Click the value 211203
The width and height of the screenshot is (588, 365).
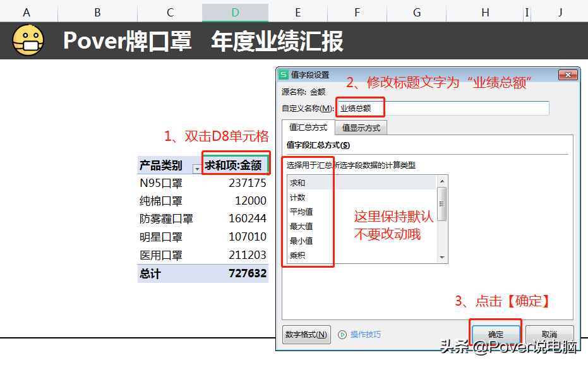click(248, 255)
